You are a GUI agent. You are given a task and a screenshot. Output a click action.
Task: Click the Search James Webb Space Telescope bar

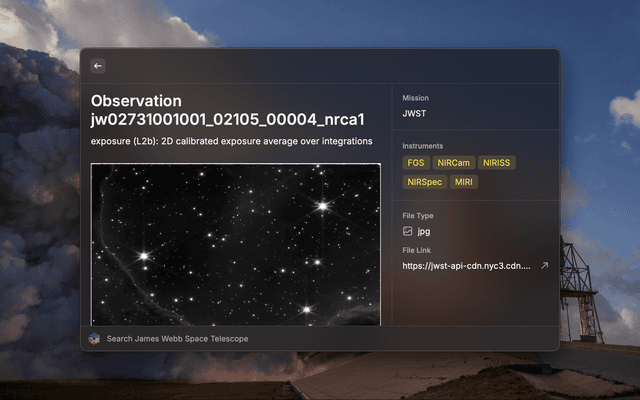click(x=178, y=338)
